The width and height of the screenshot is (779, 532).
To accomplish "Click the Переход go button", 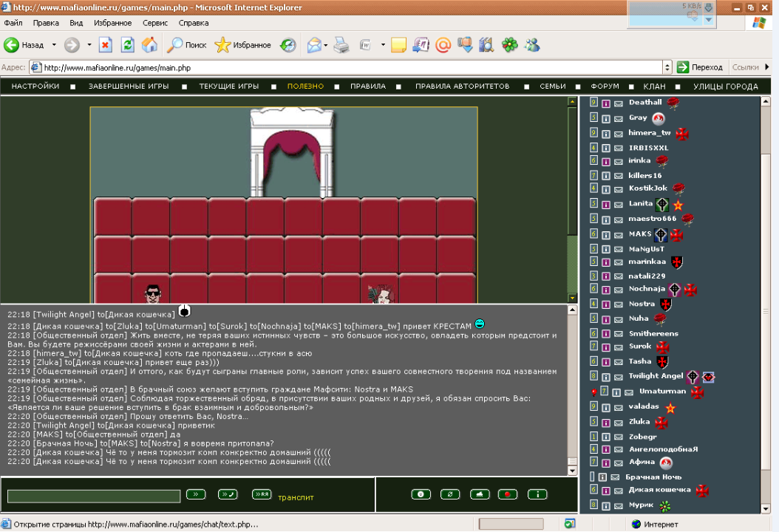I will [x=700, y=67].
